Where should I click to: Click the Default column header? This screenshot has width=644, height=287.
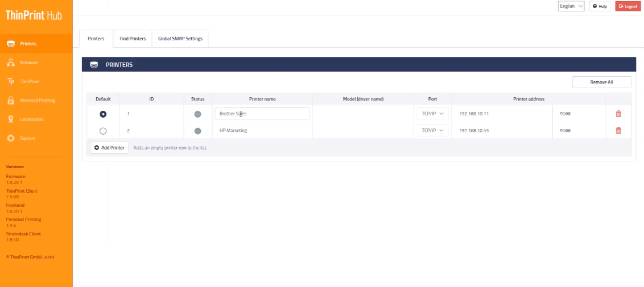103,99
